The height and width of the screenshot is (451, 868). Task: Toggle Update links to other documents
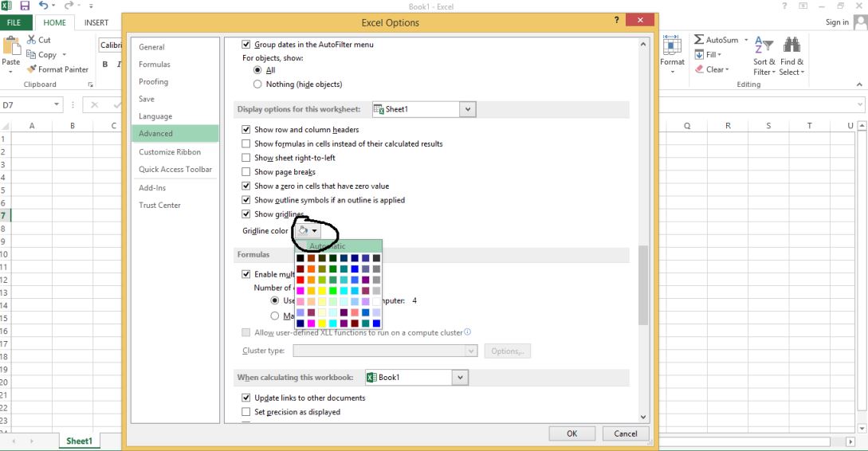coord(246,398)
